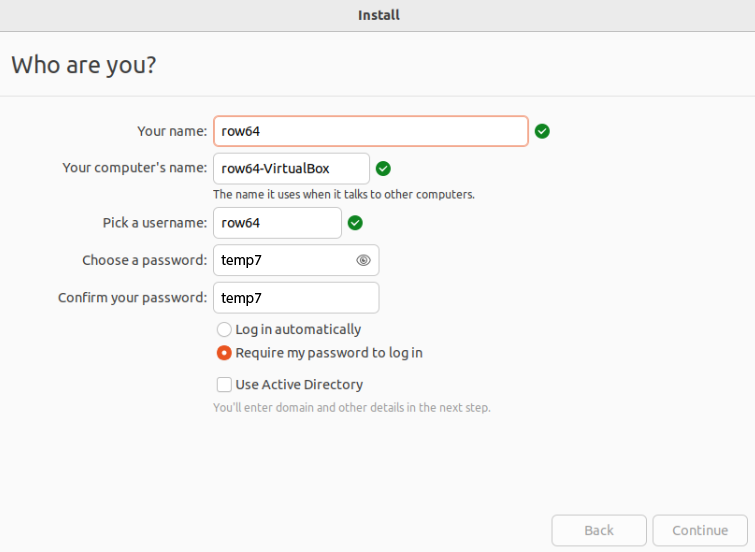Screen dimensions: 755x552
Task: Click the green checkmark beside computer's name
Action: [x=383, y=169]
